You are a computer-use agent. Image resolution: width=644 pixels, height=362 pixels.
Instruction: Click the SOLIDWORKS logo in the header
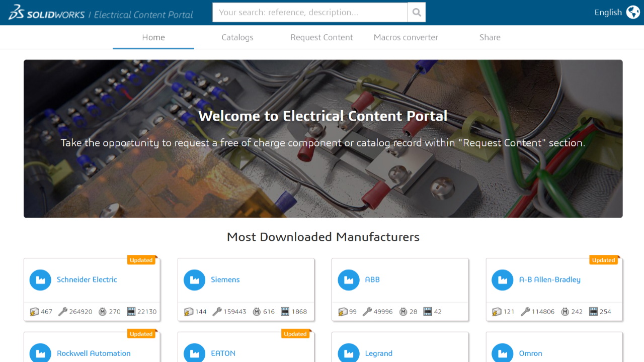(46, 13)
